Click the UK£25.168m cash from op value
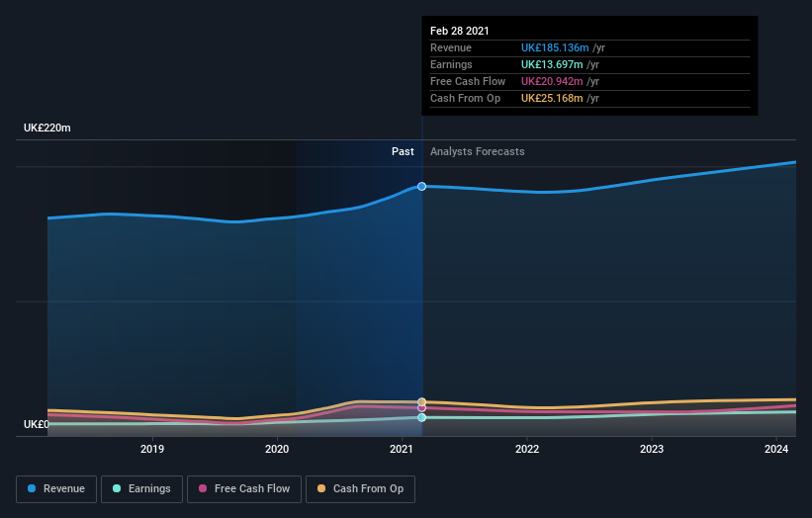 click(552, 98)
